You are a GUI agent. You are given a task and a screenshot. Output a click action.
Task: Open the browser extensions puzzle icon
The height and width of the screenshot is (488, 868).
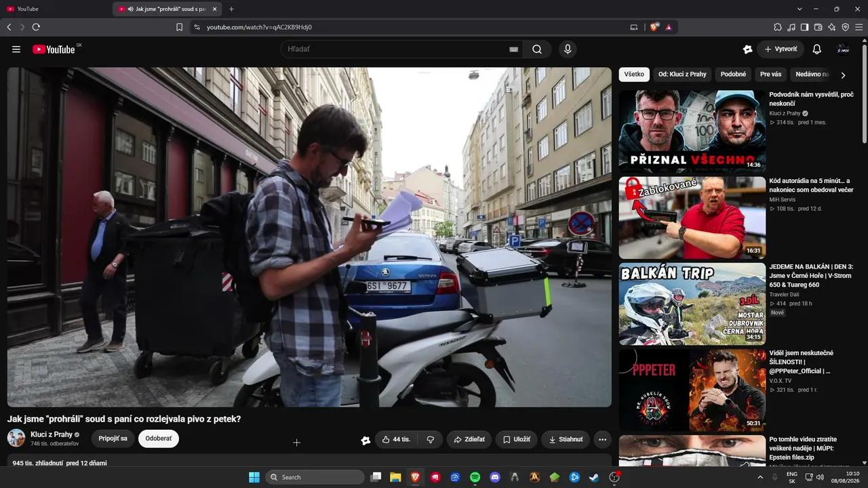778,27
